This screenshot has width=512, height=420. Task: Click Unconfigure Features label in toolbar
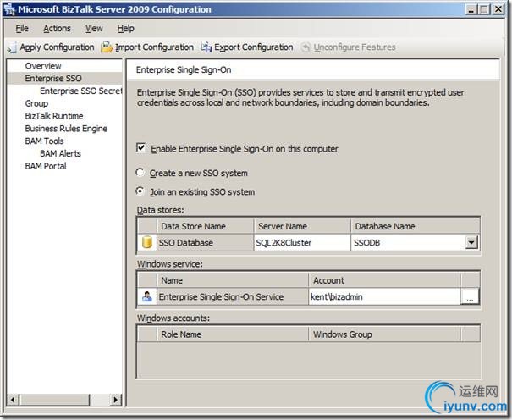[355, 47]
